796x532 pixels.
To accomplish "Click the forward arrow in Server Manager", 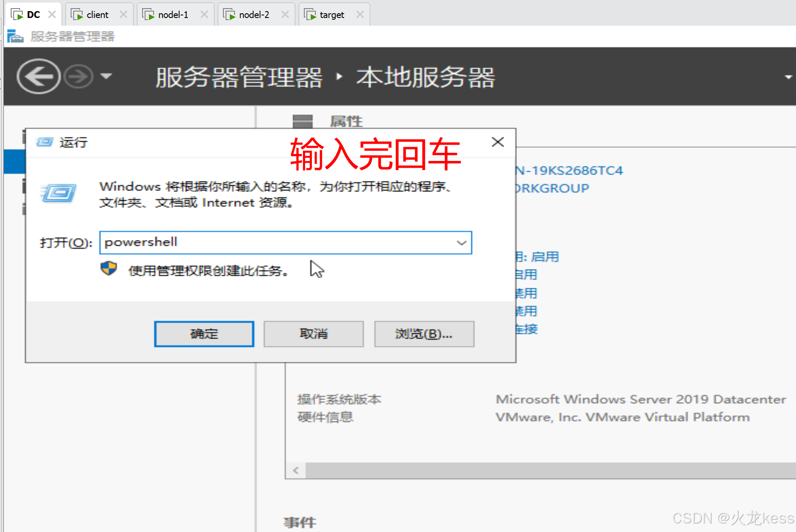I will (x=78, y=77).
